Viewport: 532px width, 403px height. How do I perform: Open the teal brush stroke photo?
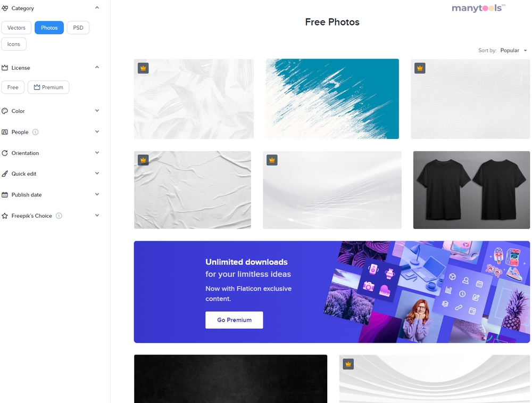[x=332, y=99]
